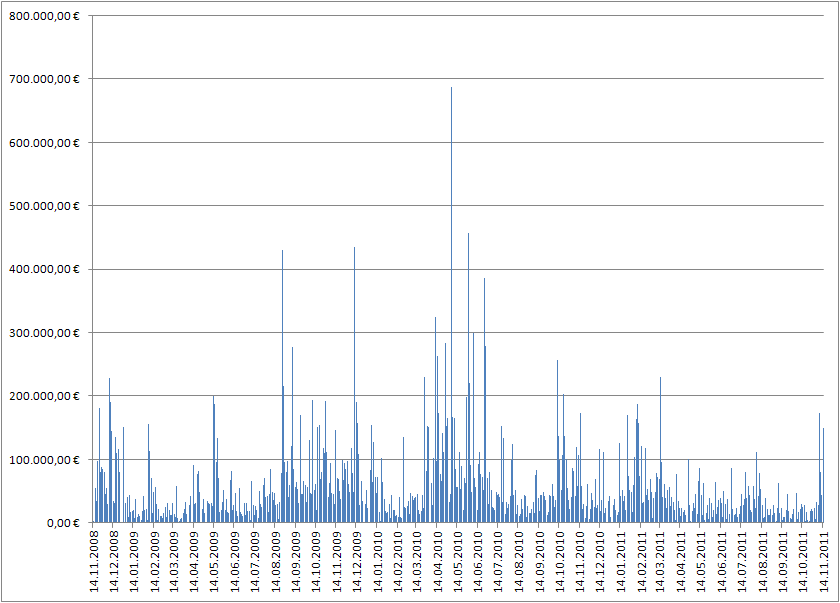Click the 14.06.2011 date label
The height and width of the screenshot is (603, 840).
click(x=722, y=561)
